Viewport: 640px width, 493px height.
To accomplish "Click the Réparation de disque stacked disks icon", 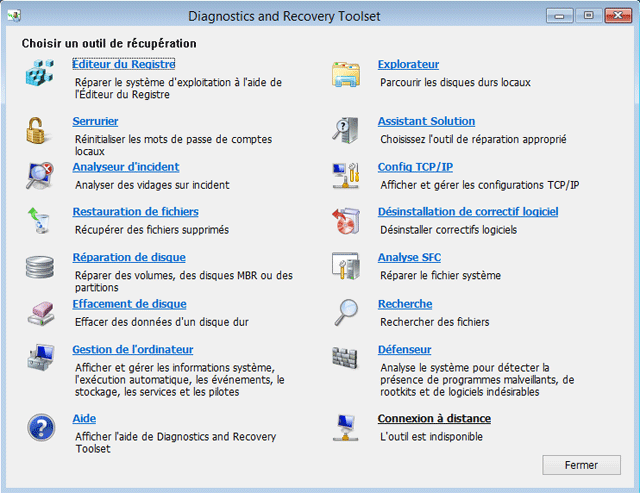I will coord(40,267).
